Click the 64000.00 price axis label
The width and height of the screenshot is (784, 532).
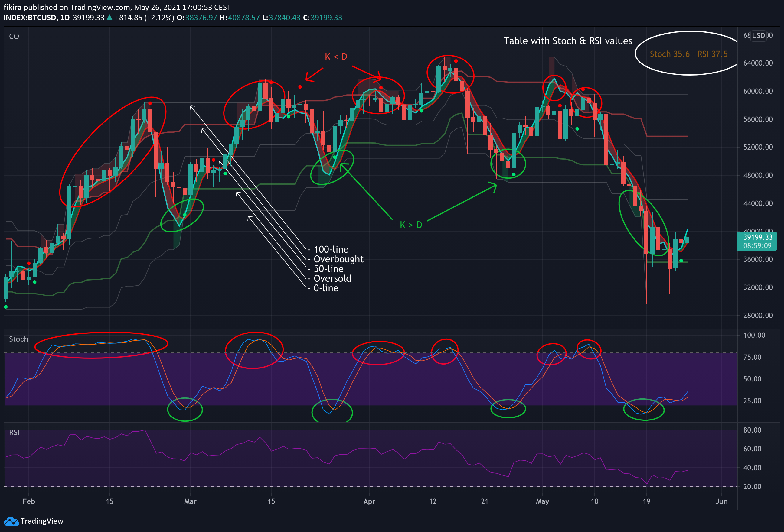758,63
